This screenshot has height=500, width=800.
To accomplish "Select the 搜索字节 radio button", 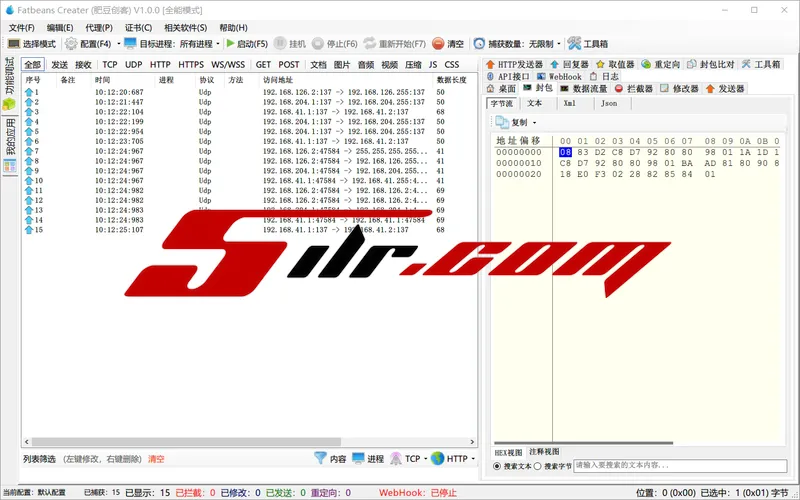I will tap(537, 466).
